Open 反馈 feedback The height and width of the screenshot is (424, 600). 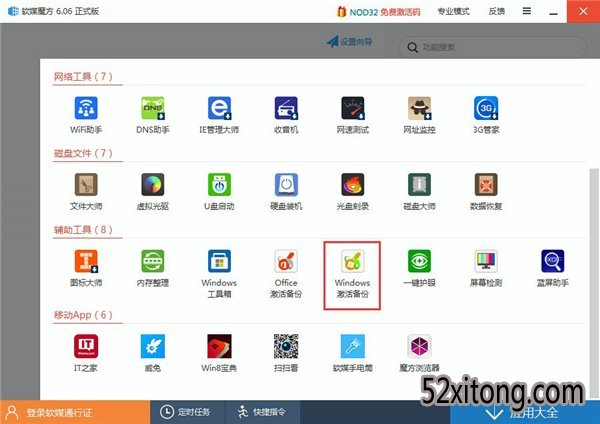point(497,11)
